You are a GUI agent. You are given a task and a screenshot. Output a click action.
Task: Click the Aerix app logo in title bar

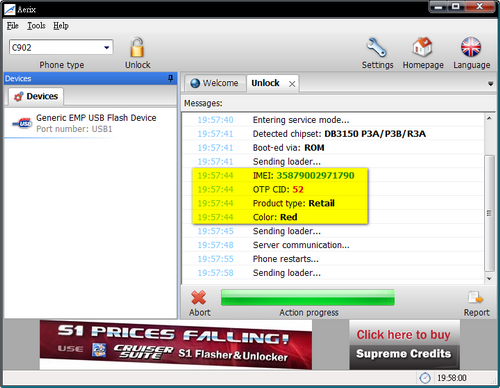coord(10,9)
